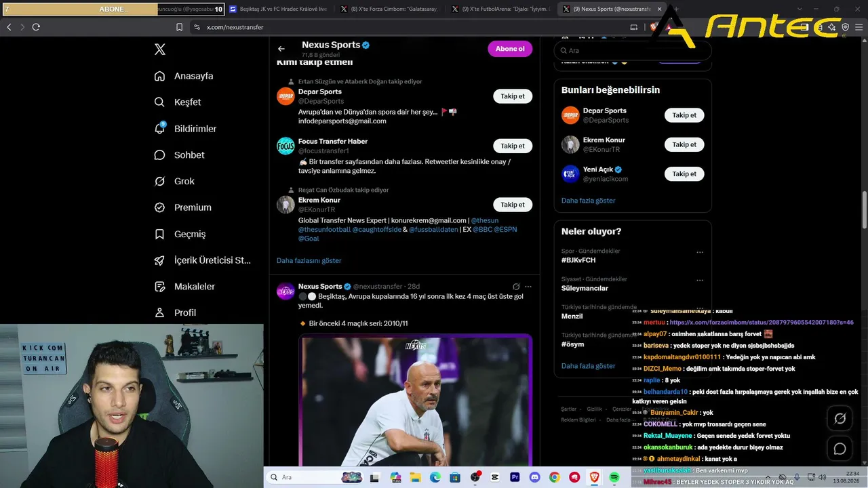This screenshot has height=488, width=868.
Task: Open Anasayfa from the X sidebar
Action: tap(184, 76)
